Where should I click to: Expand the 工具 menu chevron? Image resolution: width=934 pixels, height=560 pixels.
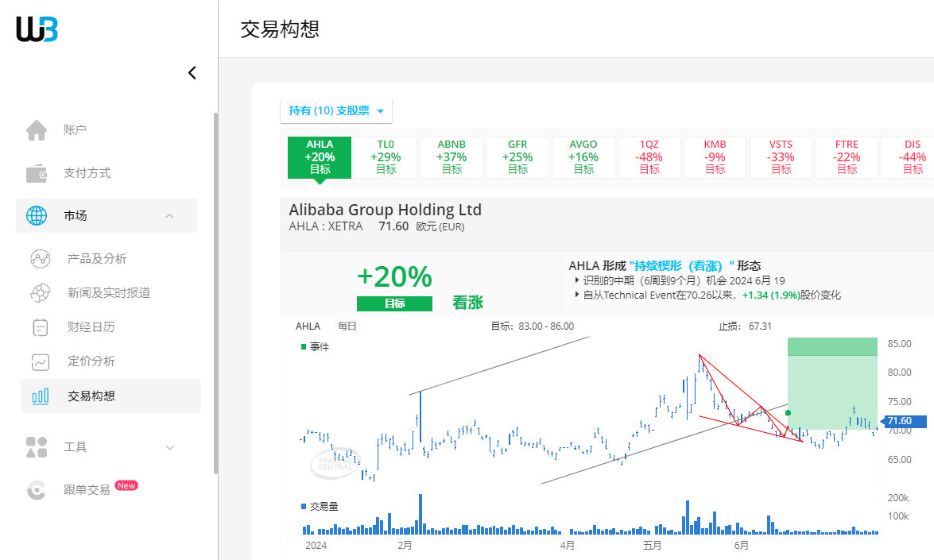(x=170, y=447)
